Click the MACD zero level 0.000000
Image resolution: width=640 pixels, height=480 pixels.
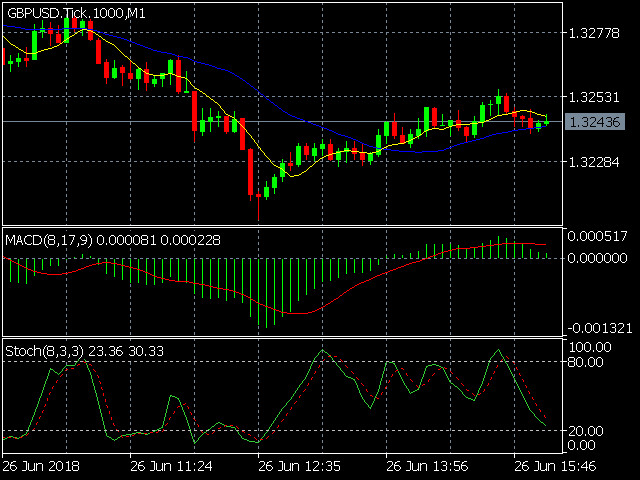click(597, 258)
